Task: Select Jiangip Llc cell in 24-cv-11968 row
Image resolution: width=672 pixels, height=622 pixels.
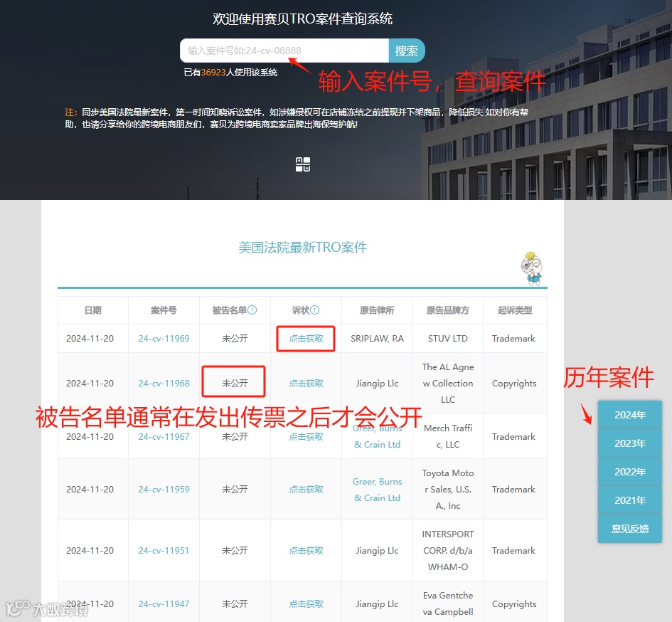Action: tap(377, 383)
